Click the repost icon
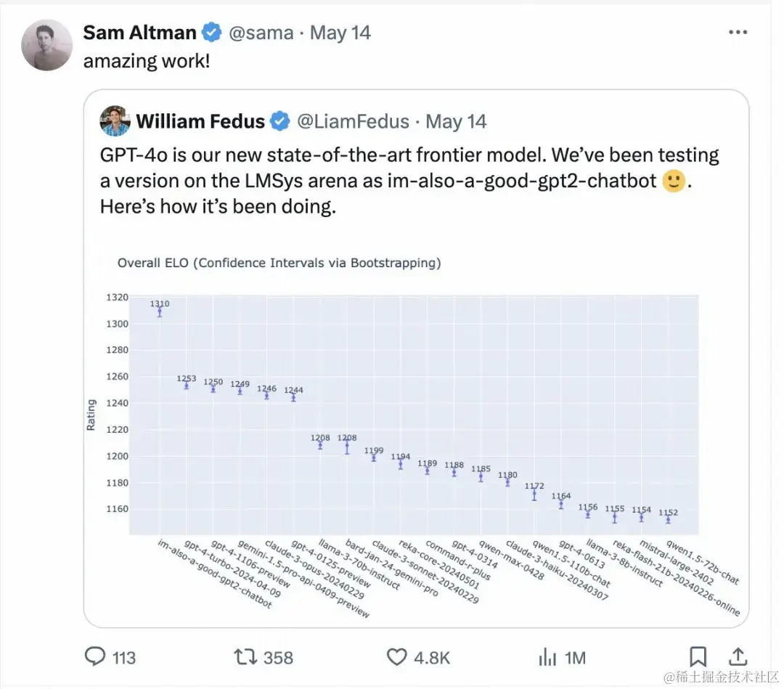The height and width of the screenshot is (689, 784). (245, 657)
